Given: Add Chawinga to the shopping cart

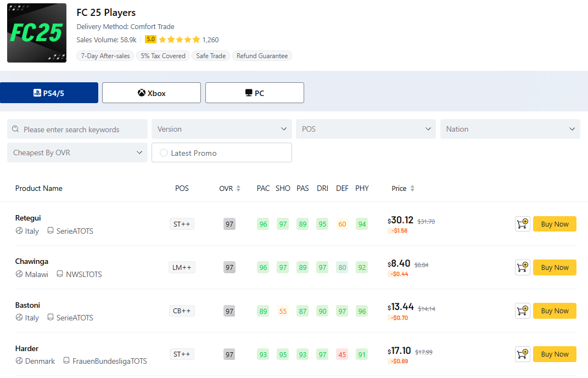Looking at the screenshot, I should (x=522, y=268).
